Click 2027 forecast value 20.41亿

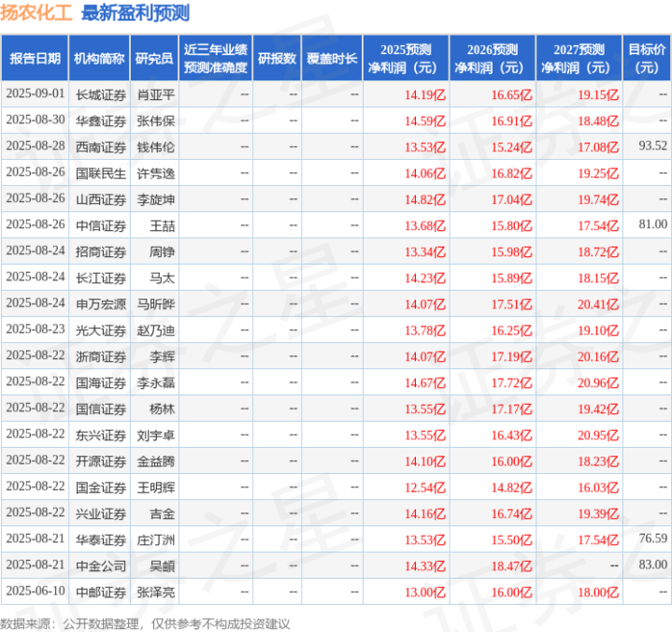(598, 304)
